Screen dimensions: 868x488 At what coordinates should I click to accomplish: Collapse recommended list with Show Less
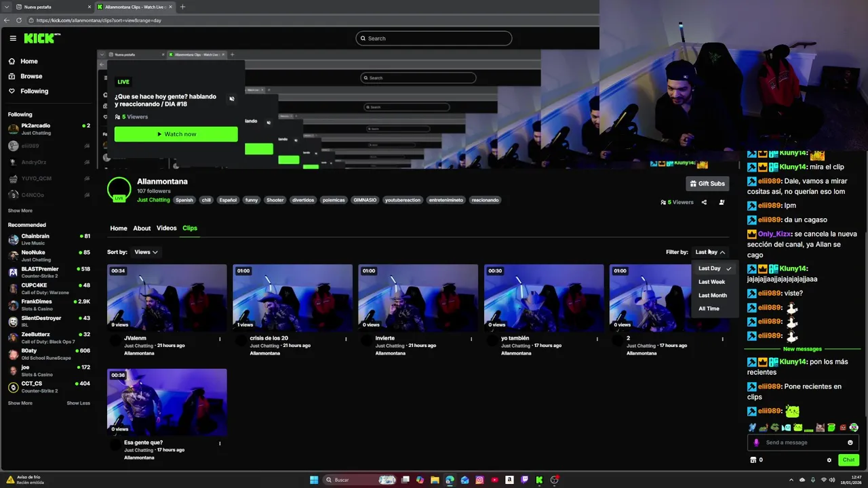point(78,403)
